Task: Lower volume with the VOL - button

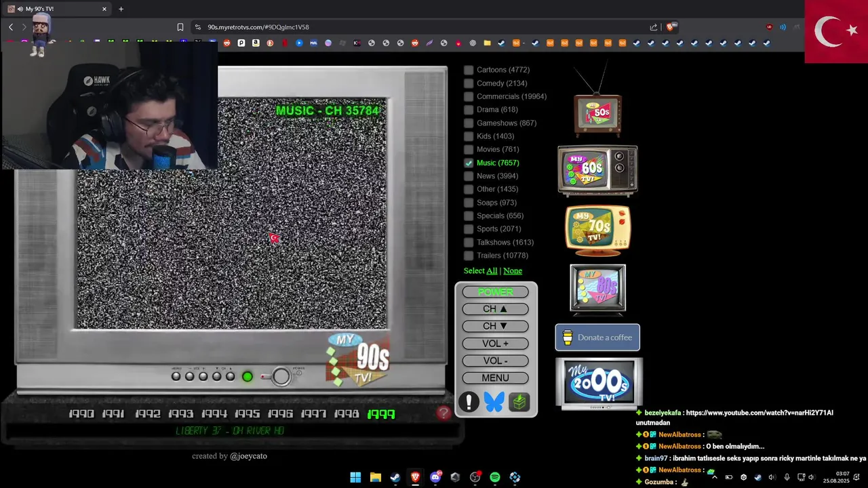Action: [x=495, y=361]
